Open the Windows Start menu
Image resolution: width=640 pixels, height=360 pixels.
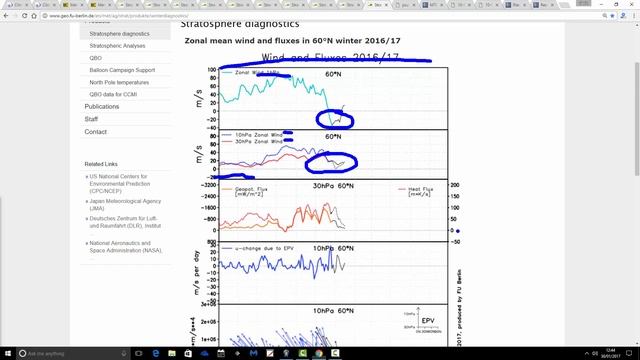[x=8, y=353]
